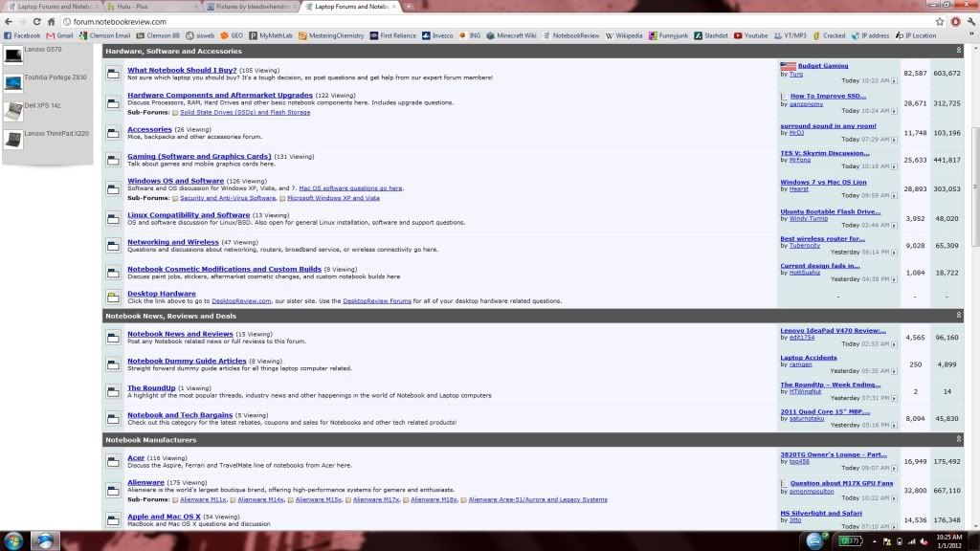980x551 pixels.
Task: Open Hardware Components and Aftermarket Upgrades forum
Action: pos(220,95)
